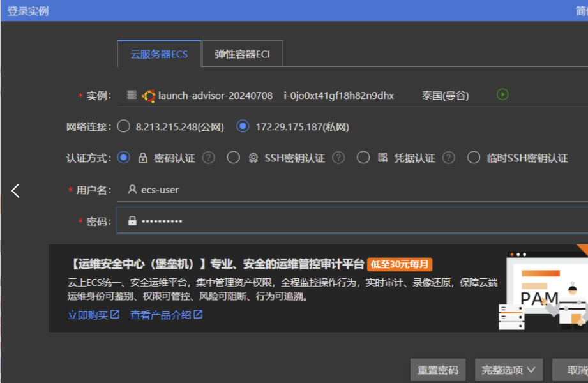Viewport: 588px width, 383px height.
Task: Choose 临时SSH密钥认证 authentication option
Action: (474, 158)
